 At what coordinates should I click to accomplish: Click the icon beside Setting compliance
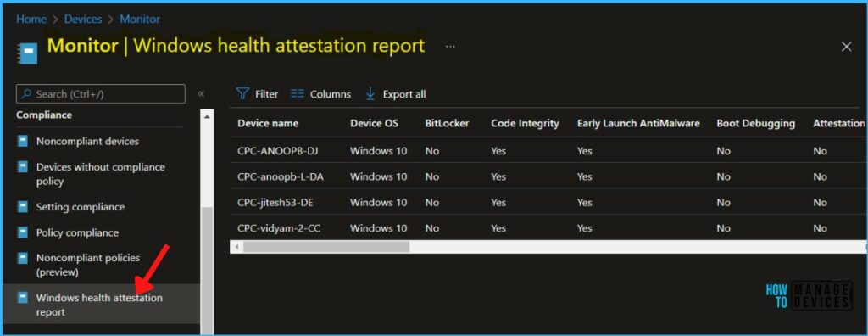click(x=23, y=207)
